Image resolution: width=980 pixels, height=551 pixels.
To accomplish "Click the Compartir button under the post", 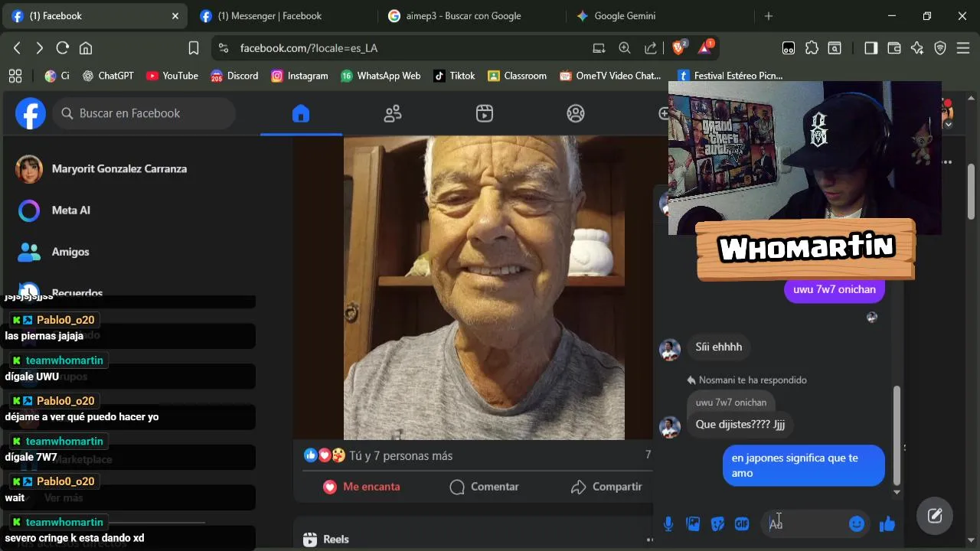I will coord(606,487).
